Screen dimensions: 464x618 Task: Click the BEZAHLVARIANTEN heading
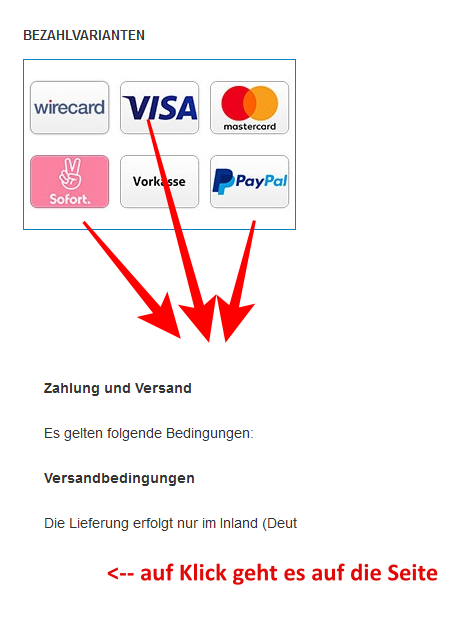click(x=84, y=35)
